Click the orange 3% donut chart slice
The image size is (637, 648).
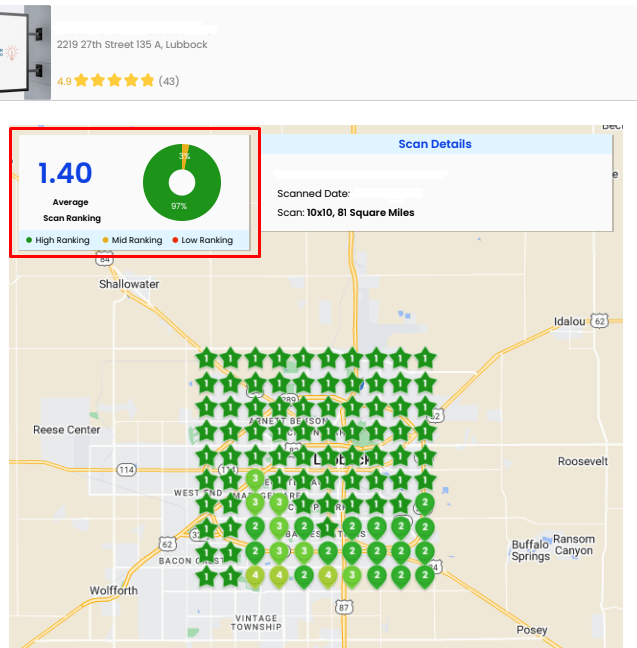pos(185,156)
